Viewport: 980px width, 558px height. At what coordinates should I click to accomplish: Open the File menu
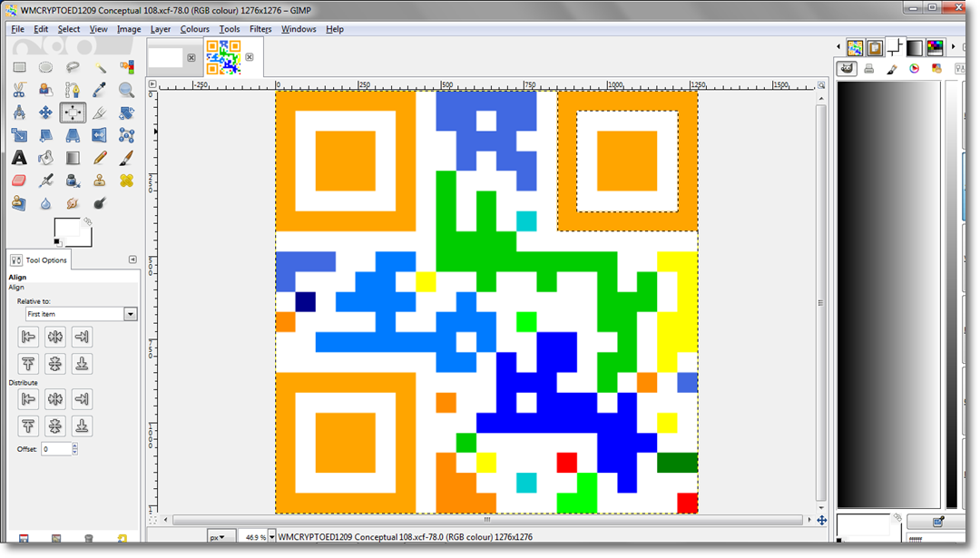(17, 29)
